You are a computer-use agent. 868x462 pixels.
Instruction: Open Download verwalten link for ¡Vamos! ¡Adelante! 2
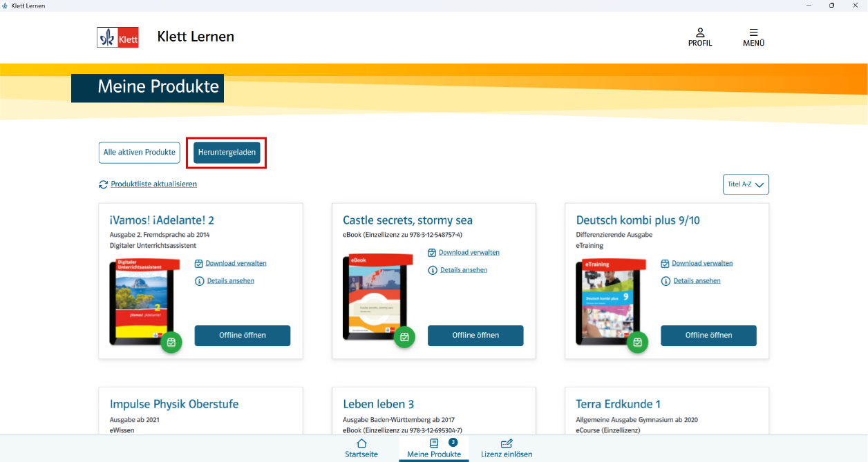coord(236,263)
